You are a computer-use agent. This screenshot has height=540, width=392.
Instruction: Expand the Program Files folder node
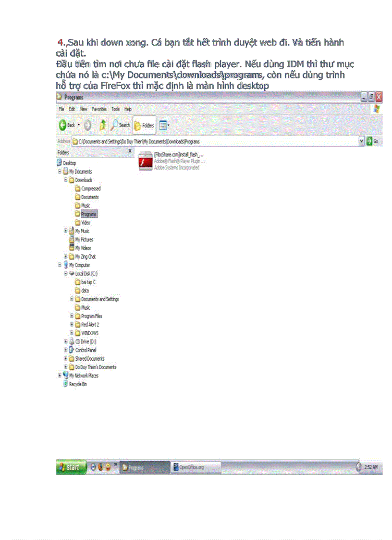(x=72, y=316)
